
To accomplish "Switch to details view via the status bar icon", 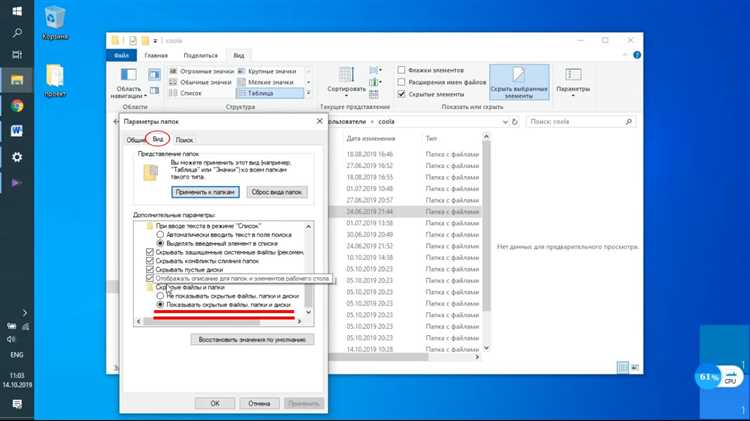I will (623, 367).
